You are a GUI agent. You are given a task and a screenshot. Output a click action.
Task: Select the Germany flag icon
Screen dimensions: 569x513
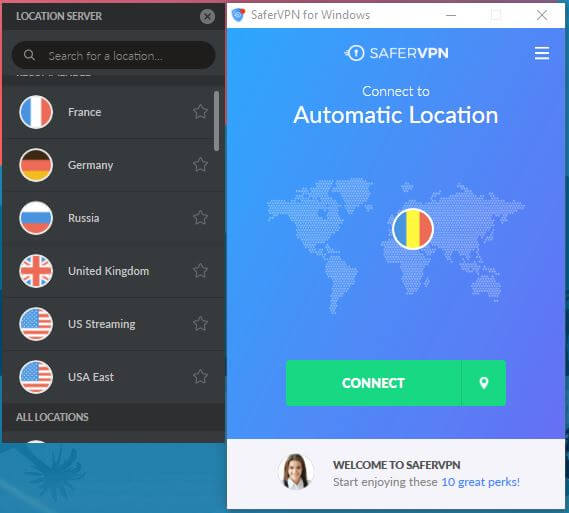pyautogui.click(x=36, y=165)
